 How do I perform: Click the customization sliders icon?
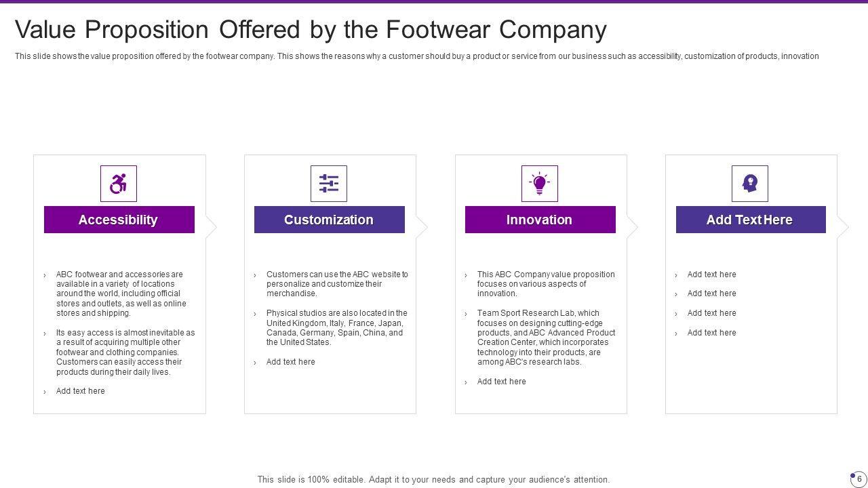[329, 184]
